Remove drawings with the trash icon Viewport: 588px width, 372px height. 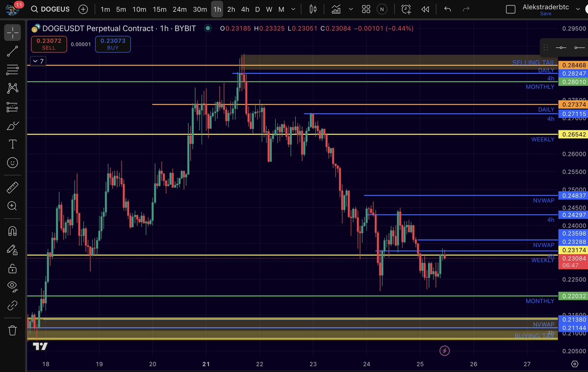(12, 330)
